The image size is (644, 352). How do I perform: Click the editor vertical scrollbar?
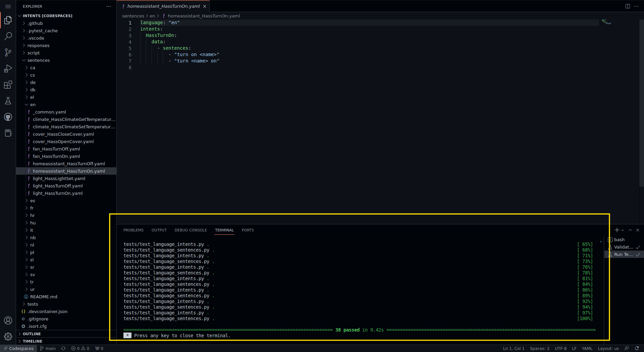[x=642, y=103]
